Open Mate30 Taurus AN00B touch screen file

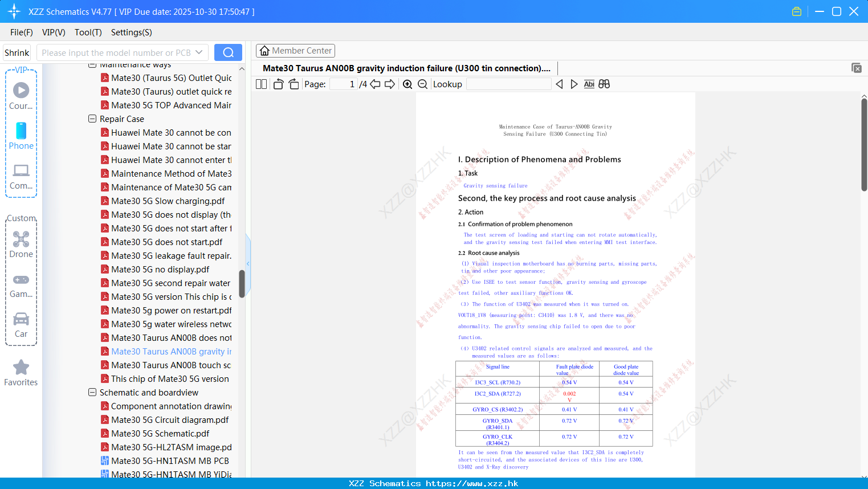click(x=171, y=365)
